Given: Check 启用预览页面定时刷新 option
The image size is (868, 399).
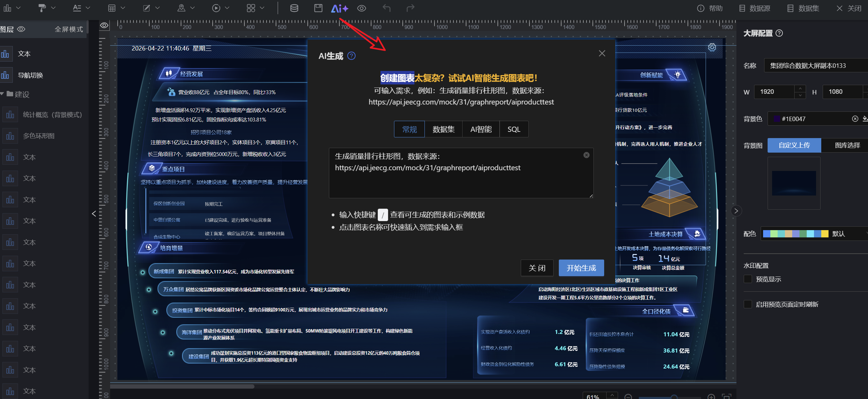Looking at the screenshot, I should click(x=748, y=304).
